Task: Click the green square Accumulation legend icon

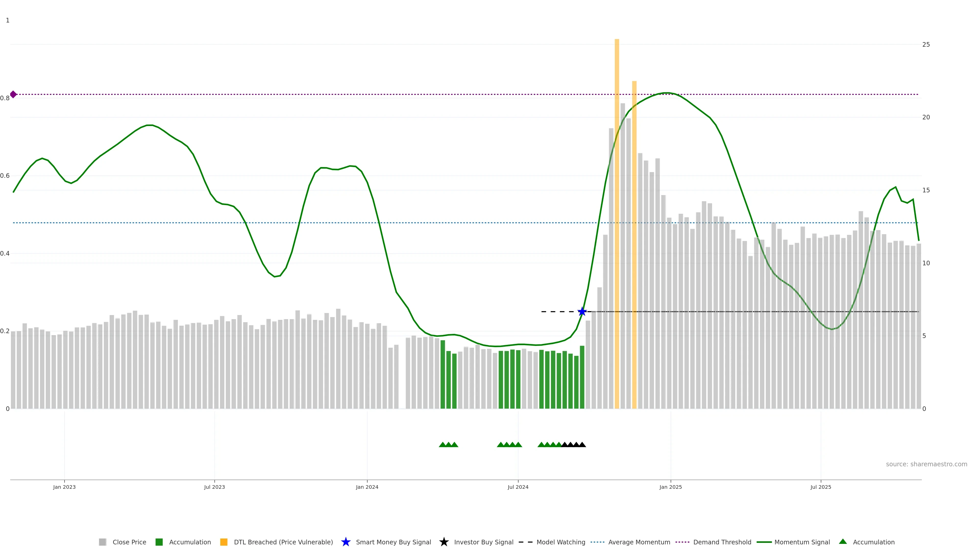Action: (x=159, y=542)
